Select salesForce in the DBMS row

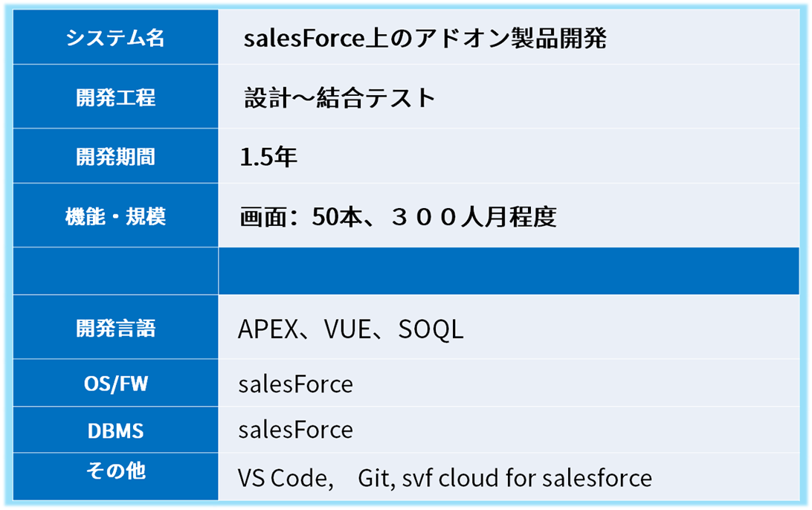(x=295, y=430)
